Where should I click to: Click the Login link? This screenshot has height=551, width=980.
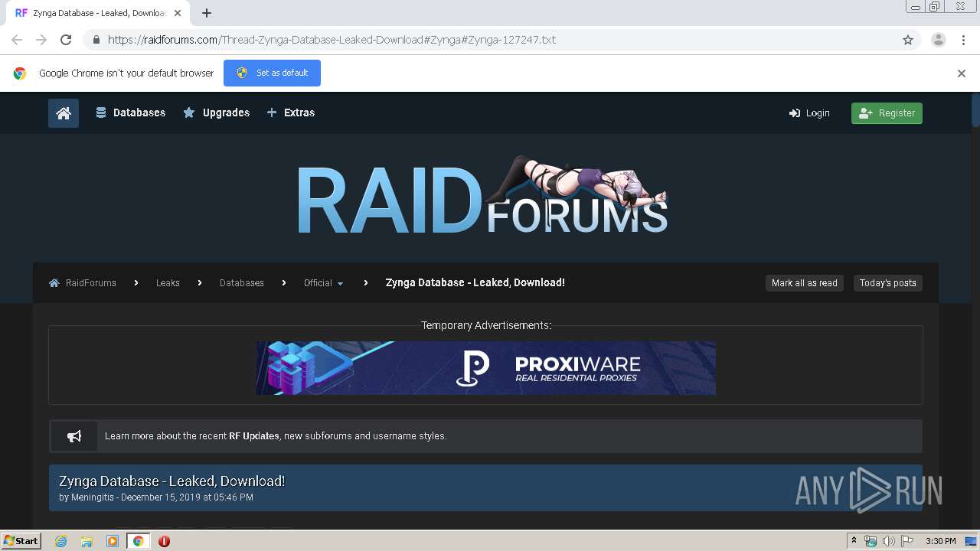coord(809,113)
